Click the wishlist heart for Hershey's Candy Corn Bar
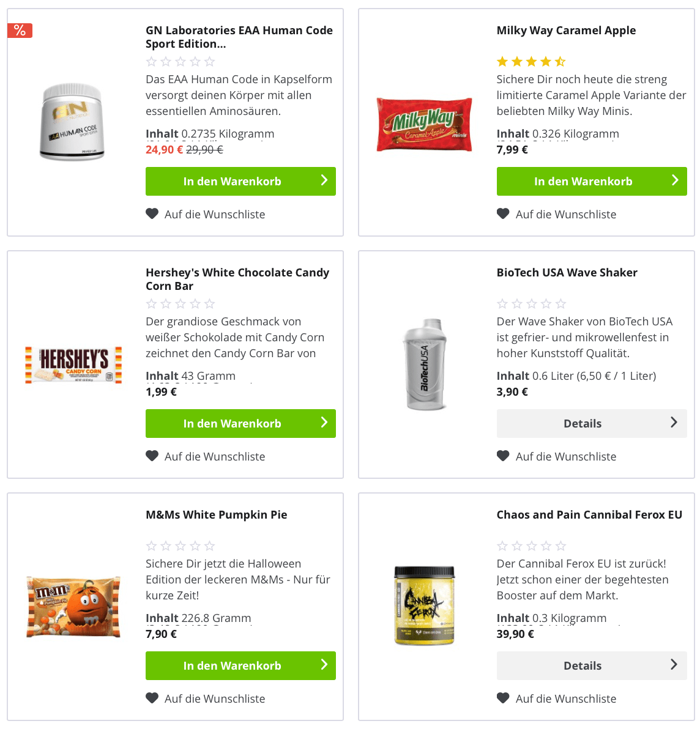The image size is (700, 729). pos(152,456)
